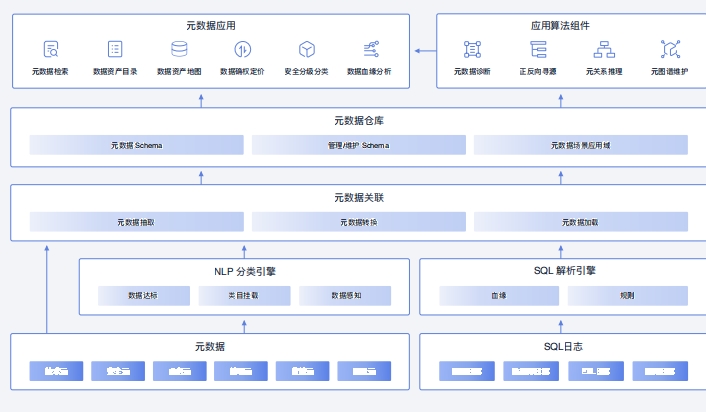Click the 元数据场景应用域 block
Screen dimensions: 706x412
(581, 145)
